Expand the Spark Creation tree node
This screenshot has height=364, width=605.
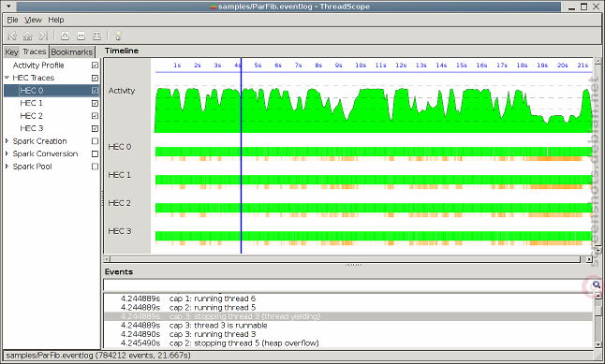coord(7,141)
